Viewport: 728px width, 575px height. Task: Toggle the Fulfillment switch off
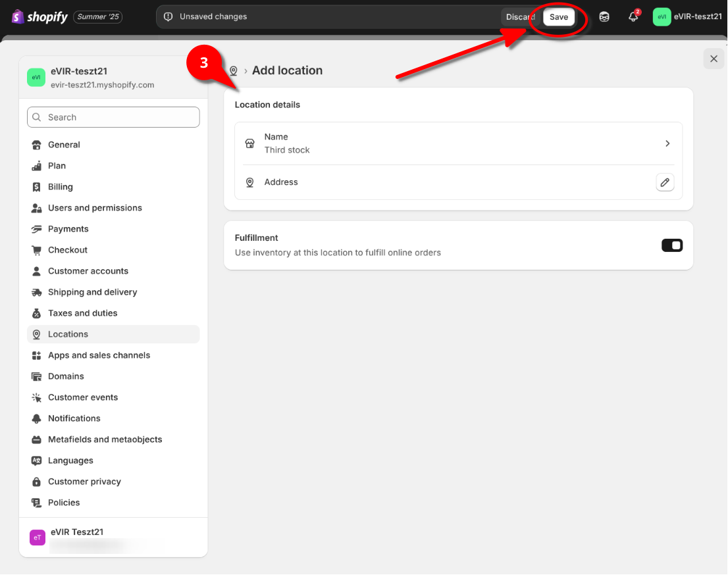point(671,245)
